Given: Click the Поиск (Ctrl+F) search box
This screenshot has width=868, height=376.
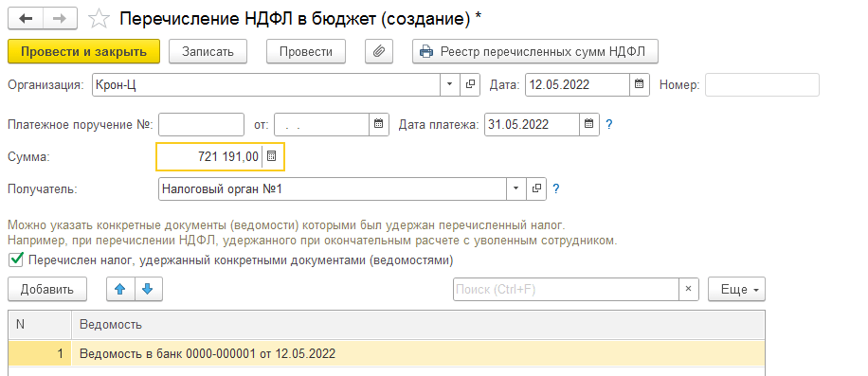Looking at the screenshot, I should click(566, 289).
